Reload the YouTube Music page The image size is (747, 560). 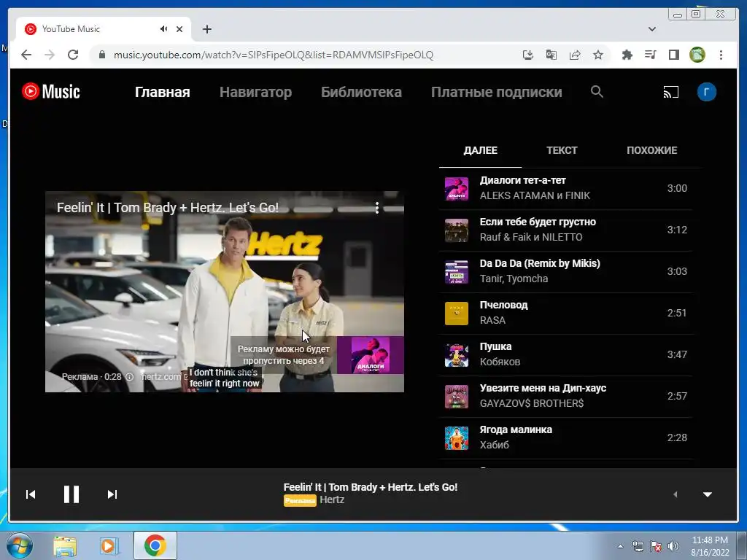click(73, 55)
